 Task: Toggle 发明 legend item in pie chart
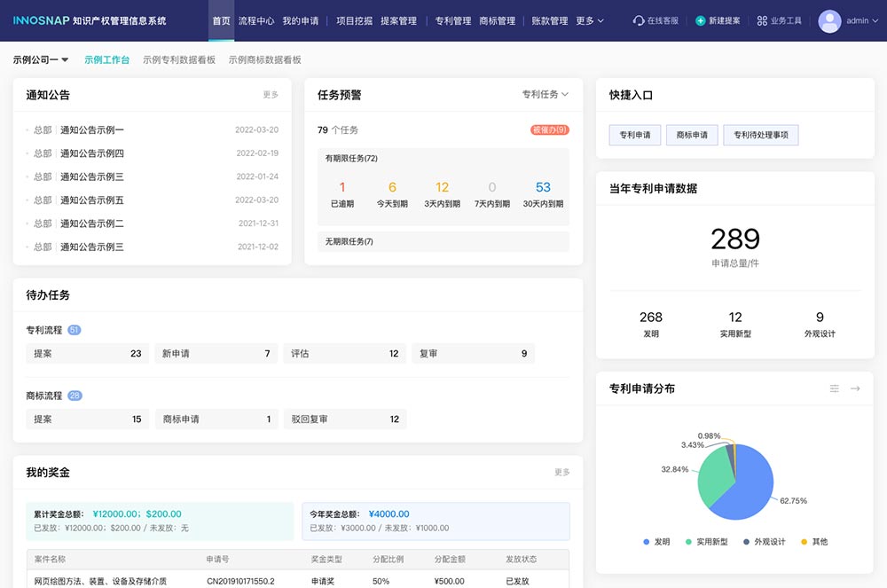(655, 541)
